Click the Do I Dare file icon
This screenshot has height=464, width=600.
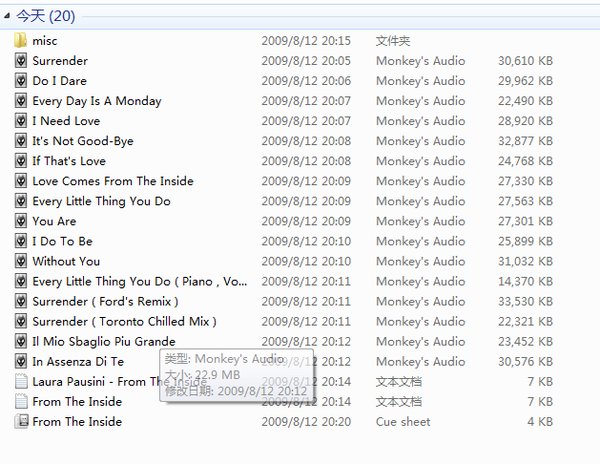[21, 81]
